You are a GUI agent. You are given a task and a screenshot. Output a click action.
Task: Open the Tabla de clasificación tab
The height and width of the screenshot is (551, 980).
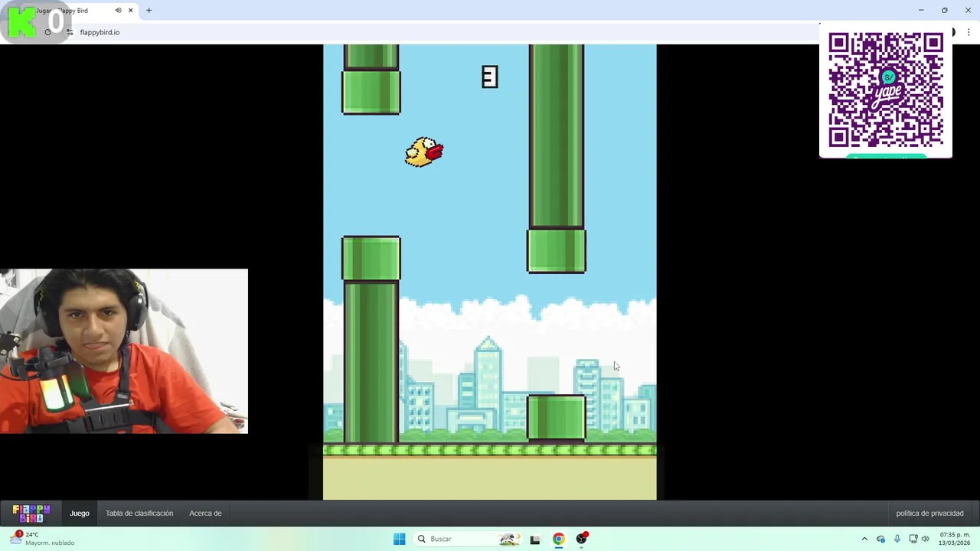tap(139, 514)
